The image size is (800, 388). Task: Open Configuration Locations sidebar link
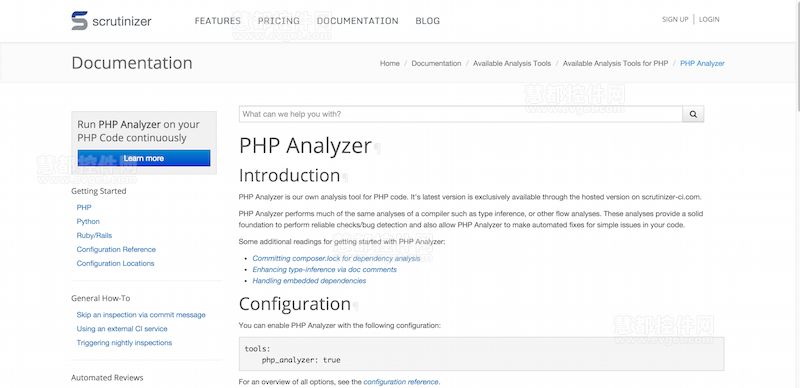pyautogui.click(x=115, y=263)
